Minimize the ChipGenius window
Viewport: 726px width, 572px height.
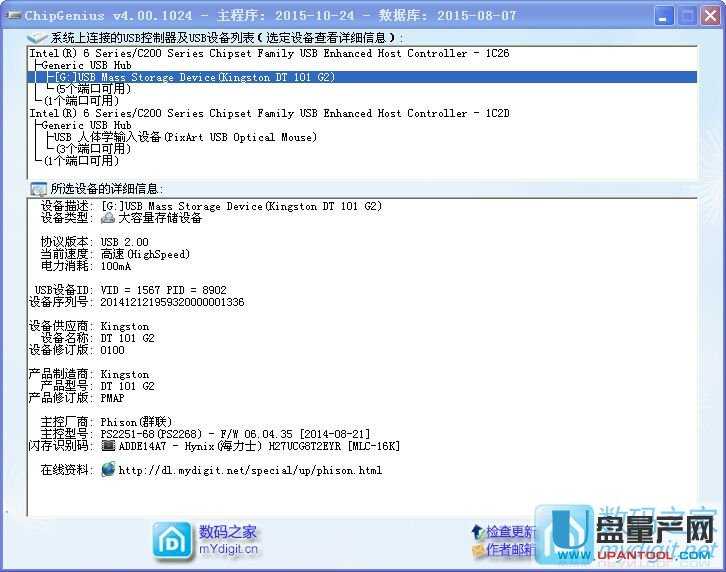663,16
